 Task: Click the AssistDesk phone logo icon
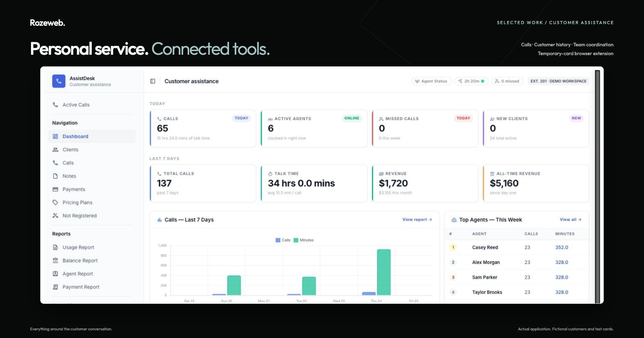pyautogui.click(x=59, y=81)
